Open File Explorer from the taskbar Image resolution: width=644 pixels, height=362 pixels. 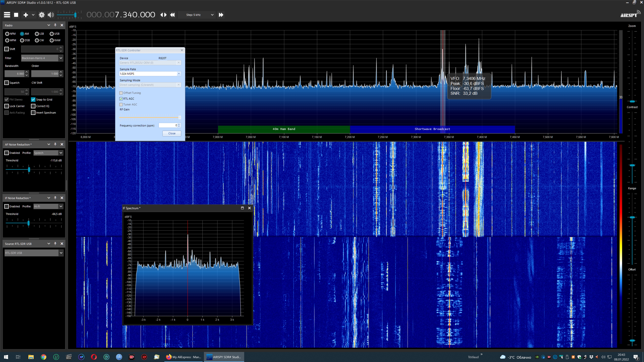point(31,357)
